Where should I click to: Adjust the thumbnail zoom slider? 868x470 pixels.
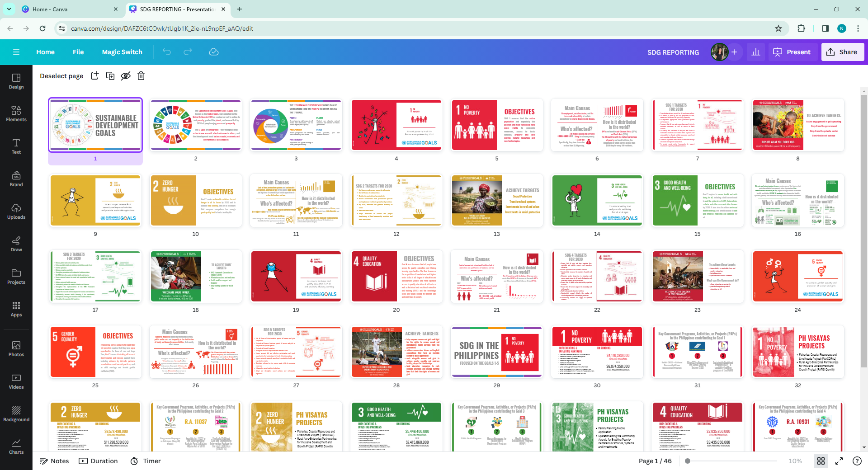732,461
